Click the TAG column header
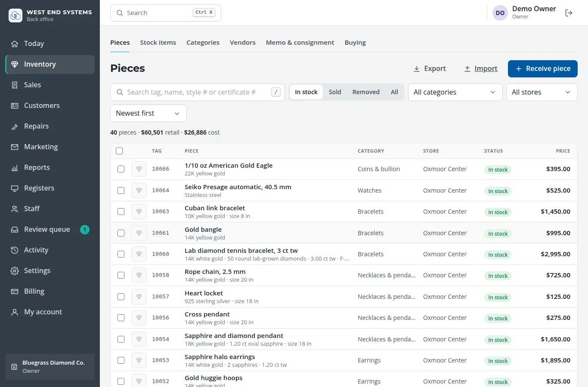This screenshot has height=387, width=588. (x=157, y=151)
